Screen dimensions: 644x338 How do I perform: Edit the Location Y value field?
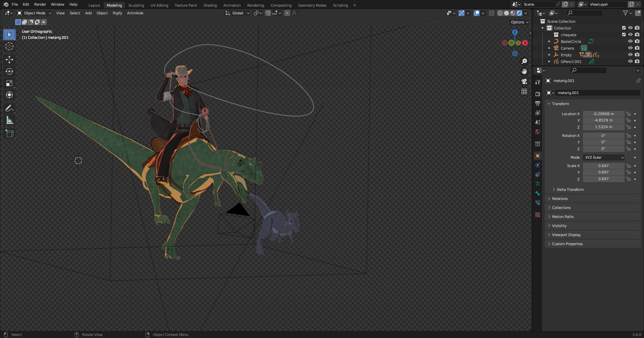pos(603,120)
